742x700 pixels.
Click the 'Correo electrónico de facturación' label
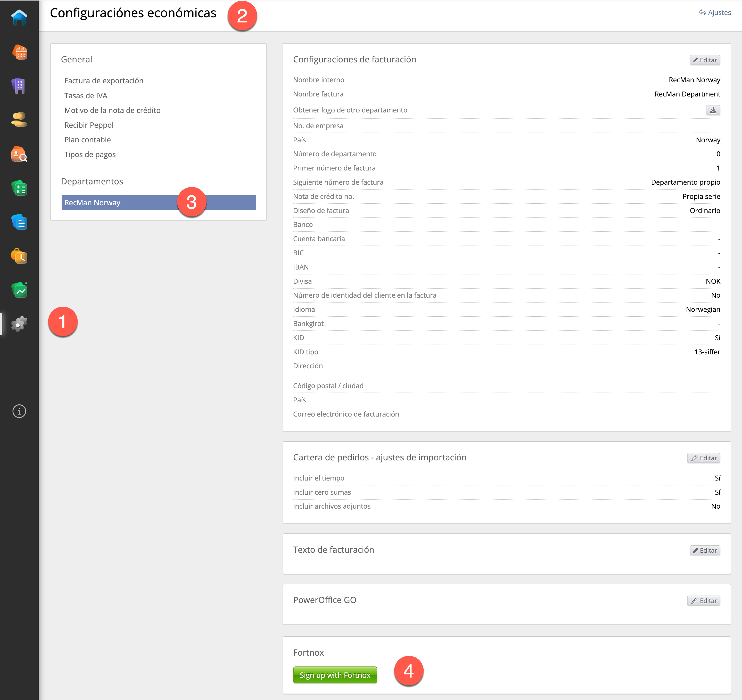pos(346,414)
